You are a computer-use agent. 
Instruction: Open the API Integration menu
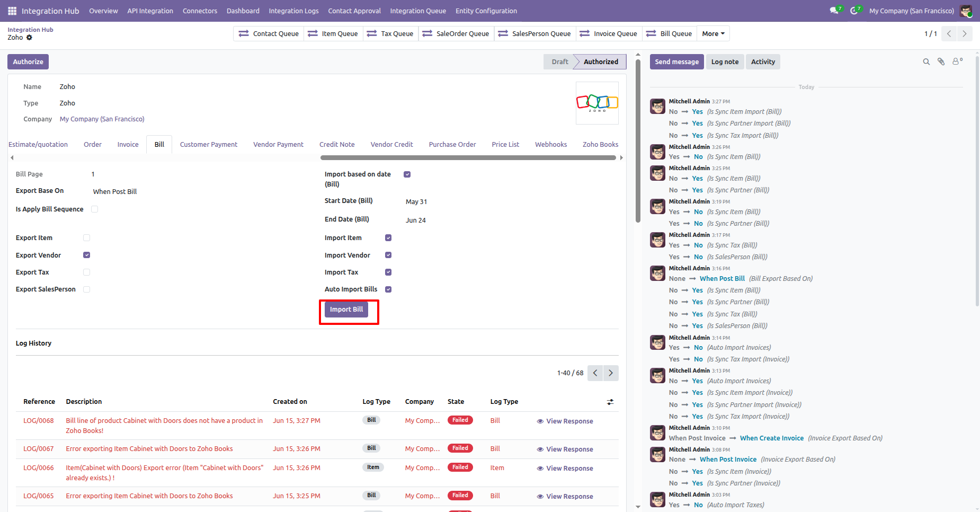pos(150,11)
